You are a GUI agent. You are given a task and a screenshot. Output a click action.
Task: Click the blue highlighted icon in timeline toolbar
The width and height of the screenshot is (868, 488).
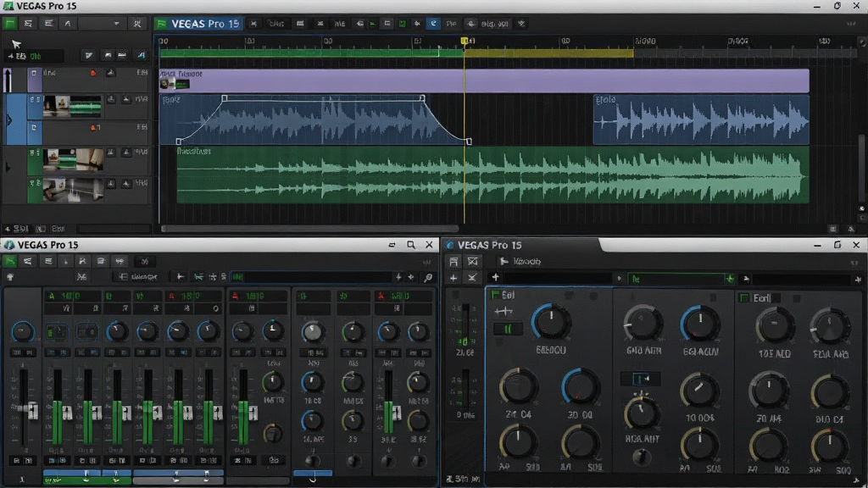click(433, 24)
